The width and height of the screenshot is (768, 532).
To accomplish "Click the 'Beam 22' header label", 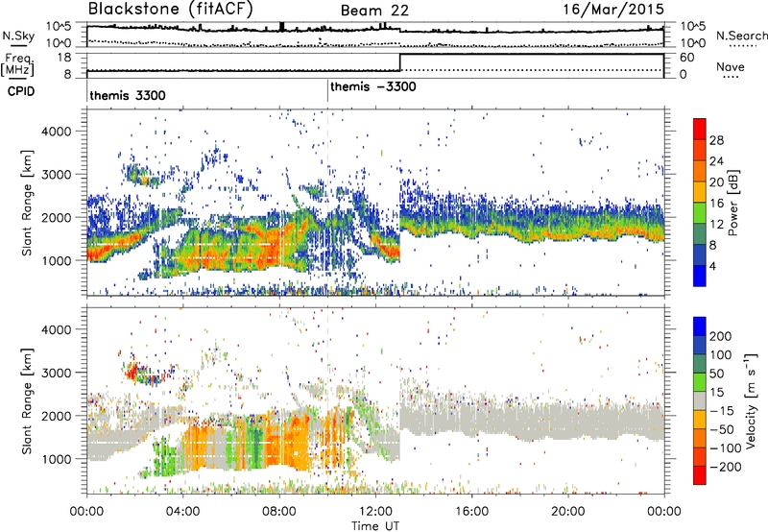I will click(374, 11).
